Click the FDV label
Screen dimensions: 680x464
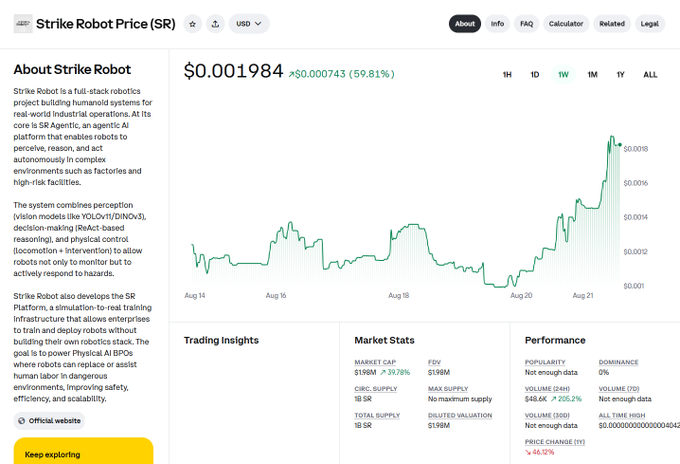pos(434,362)
